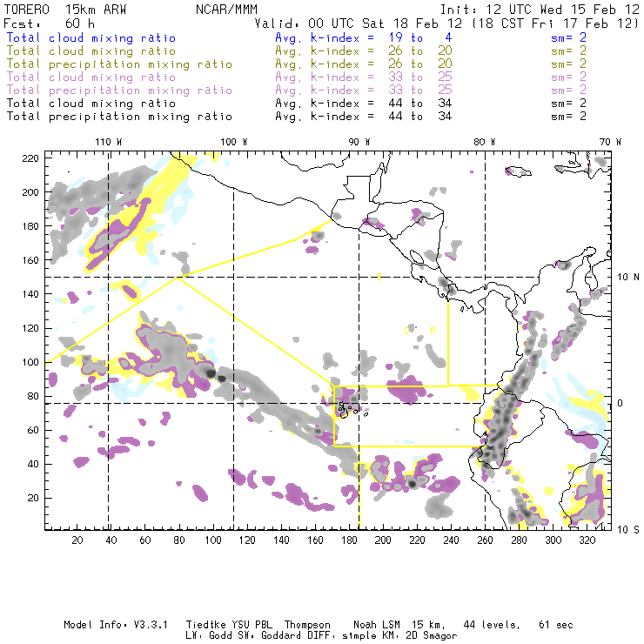The image size is (644, 644).
Task: Click the "TORERO 15km ARW" title text
Action: 65,10
